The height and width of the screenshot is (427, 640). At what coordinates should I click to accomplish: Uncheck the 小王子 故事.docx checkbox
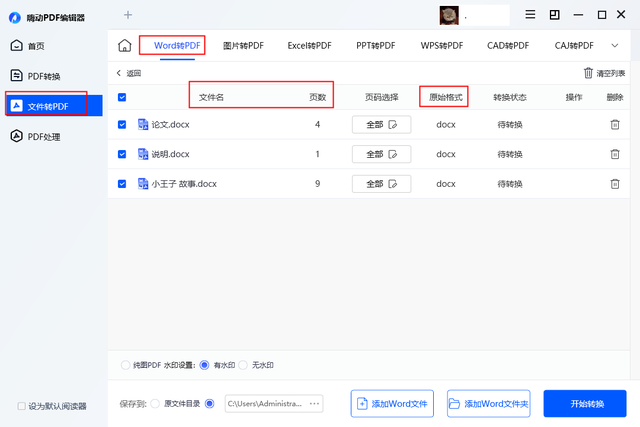122,184
